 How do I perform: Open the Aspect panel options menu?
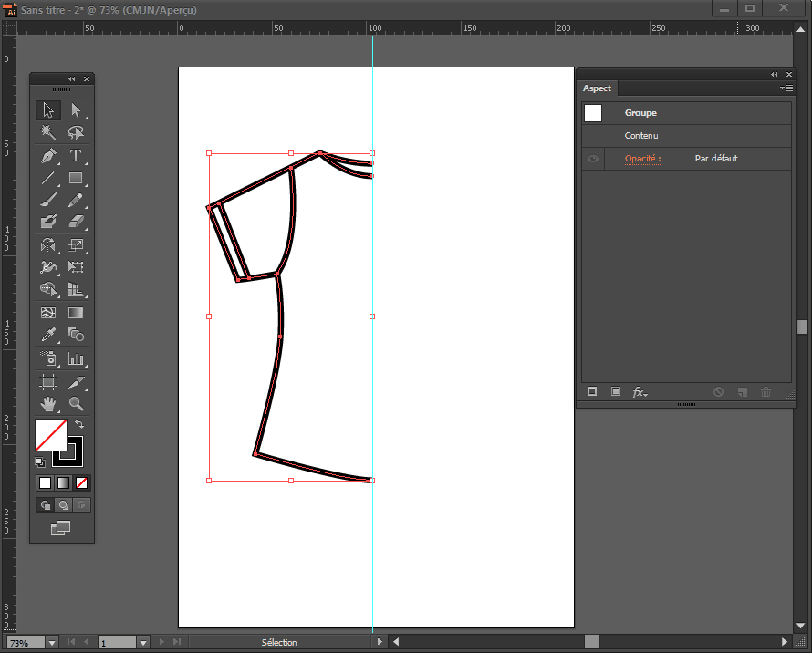tap(786, 88)
